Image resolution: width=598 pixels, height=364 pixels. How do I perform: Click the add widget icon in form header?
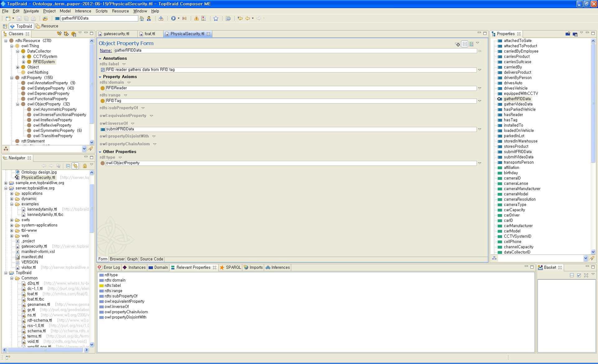tap(457, 44)
